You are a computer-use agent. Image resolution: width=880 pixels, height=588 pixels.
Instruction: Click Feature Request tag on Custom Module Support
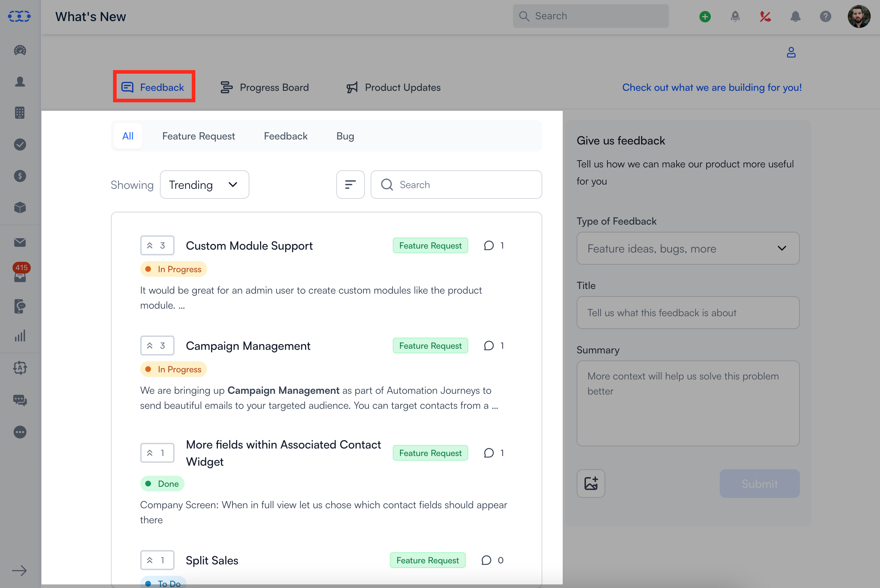point(430,245)
